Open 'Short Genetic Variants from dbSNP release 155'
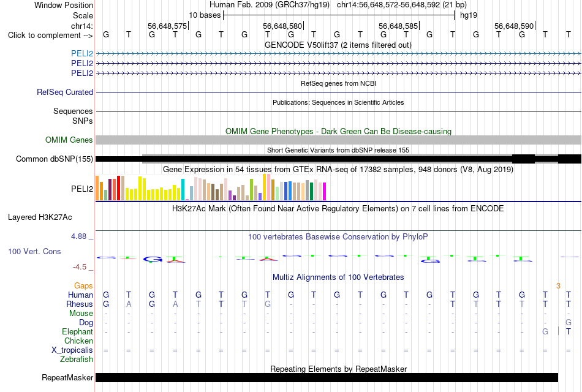This screenshot has height=392, width=582. tap(338, 150)
